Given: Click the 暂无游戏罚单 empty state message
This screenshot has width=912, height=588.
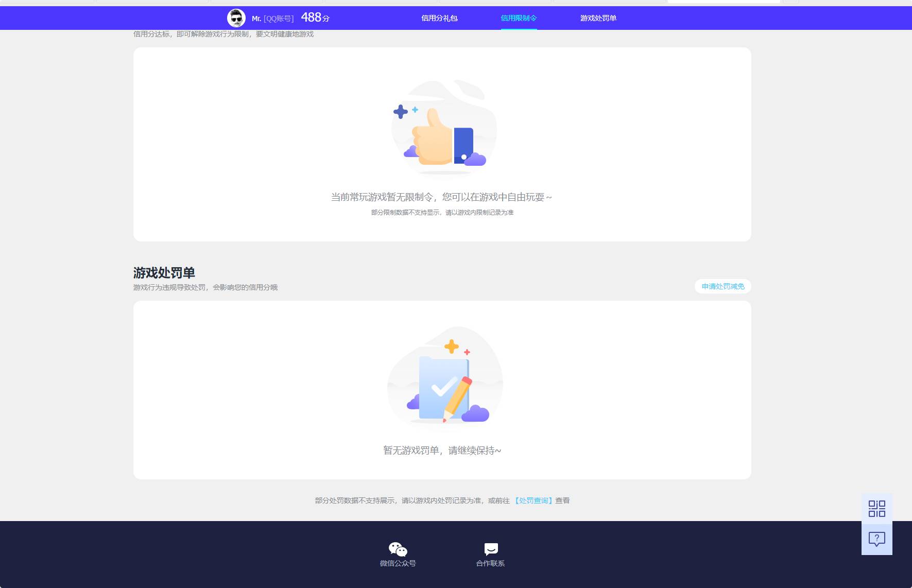Looking at the screenshot, I should click(443, 450).
